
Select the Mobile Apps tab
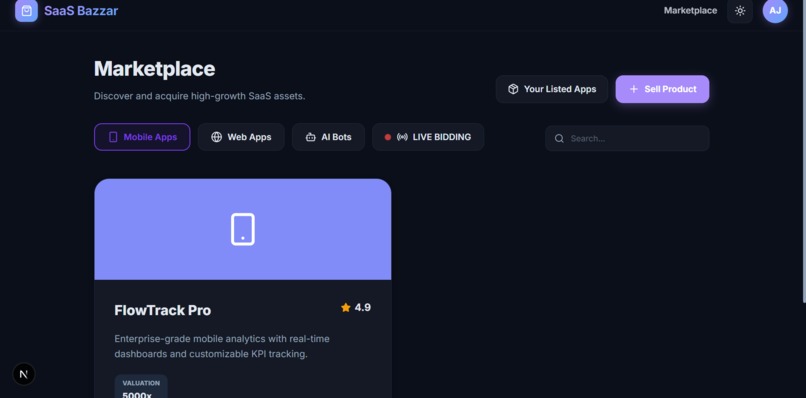tap(142, 137)
